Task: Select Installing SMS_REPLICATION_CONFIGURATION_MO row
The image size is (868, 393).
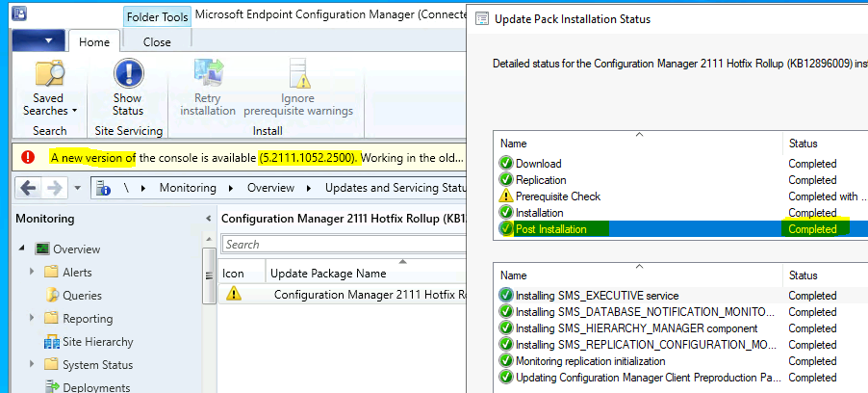Action: [680, 345]
